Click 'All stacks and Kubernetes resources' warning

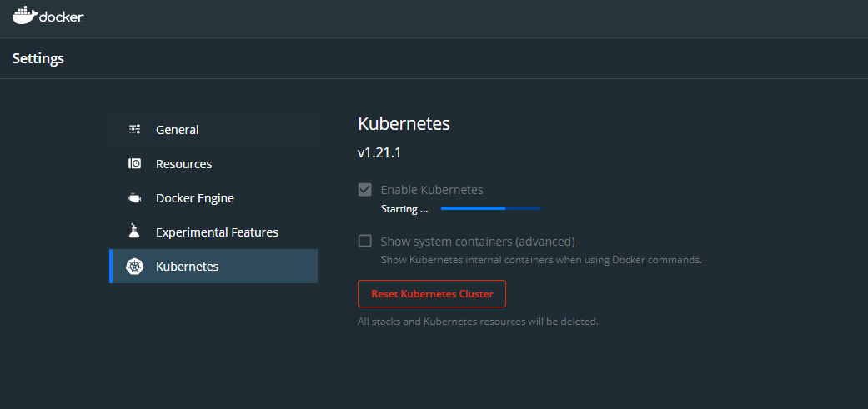click(479, 322)
